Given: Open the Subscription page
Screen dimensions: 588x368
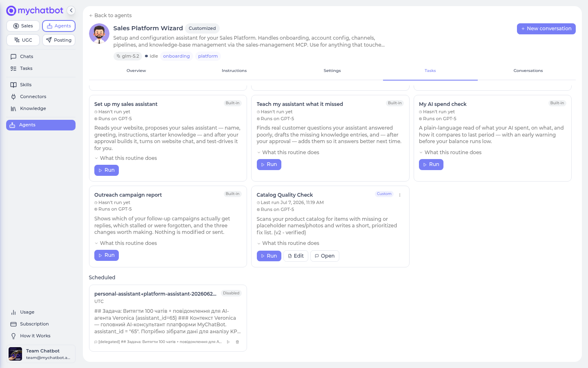Looking at the screenshot, I should click(x=41, y=324).
